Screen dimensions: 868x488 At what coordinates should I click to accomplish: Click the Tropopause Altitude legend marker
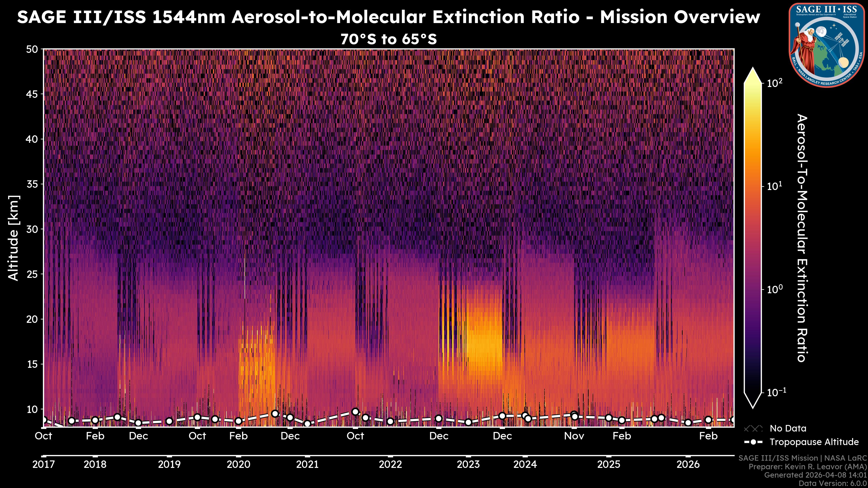click(753, 442)
